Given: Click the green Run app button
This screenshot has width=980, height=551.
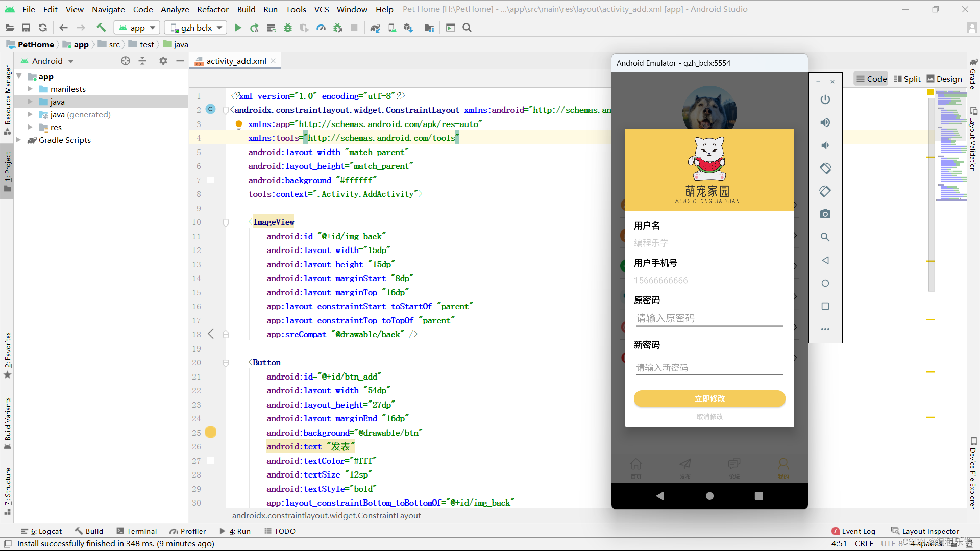Looking at the screenshot, I should 238,28.
